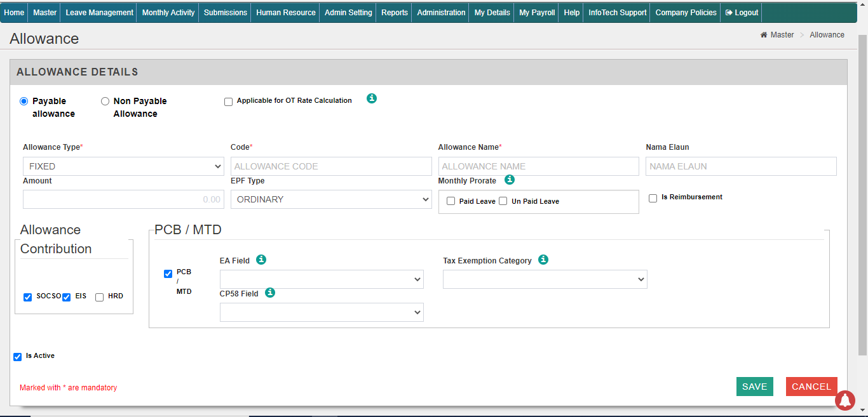
Task: Open the Tax Exemption Category dropdown
Action: pos(545,279)
